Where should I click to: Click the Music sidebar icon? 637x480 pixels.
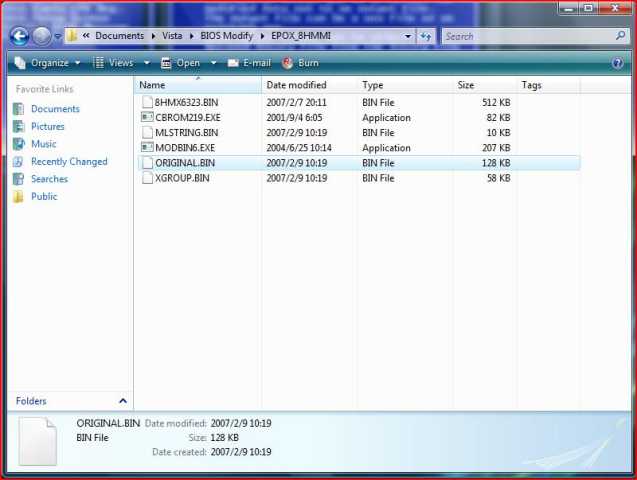point(18,144)
